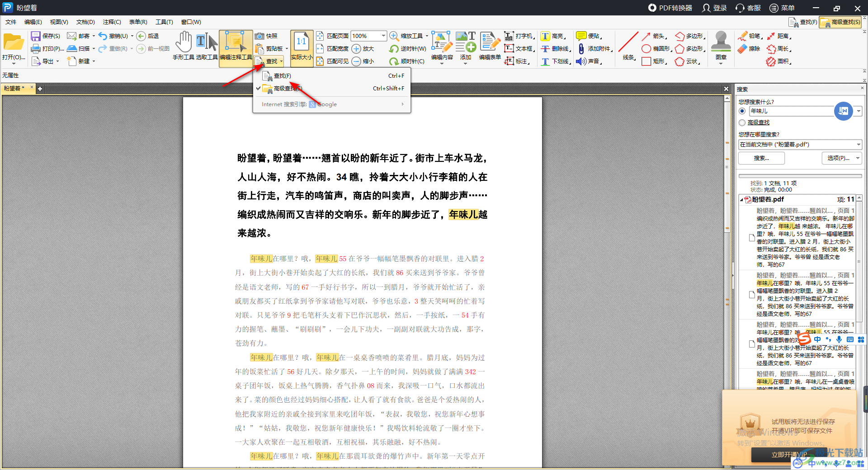Image resolution: width=868 pixels, height=470 pixels.
Task: Add a 便贴 sticky note
Action: pyautogui.click(x=589, y=36)
